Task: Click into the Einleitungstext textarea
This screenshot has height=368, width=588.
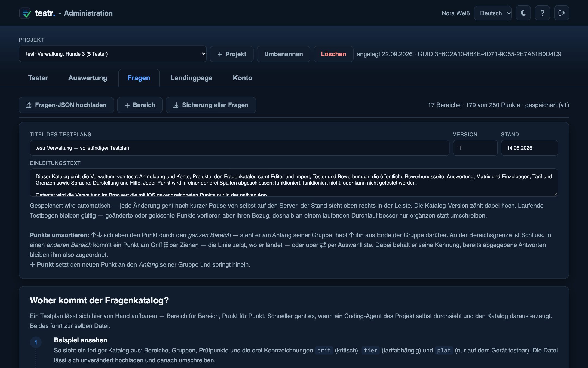Action: click(x=294, y=182)
